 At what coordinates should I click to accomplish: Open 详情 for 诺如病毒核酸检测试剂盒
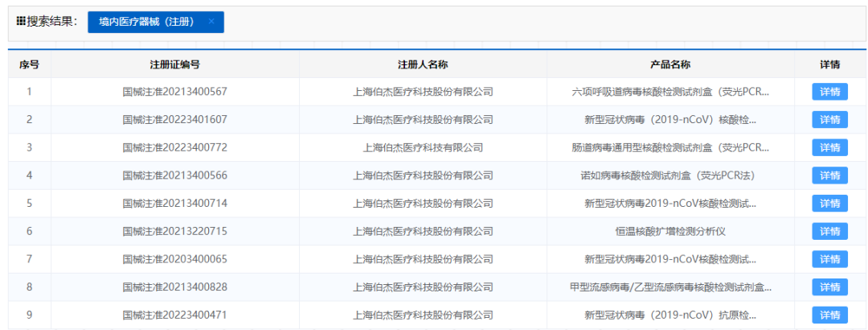click(829, 175)
